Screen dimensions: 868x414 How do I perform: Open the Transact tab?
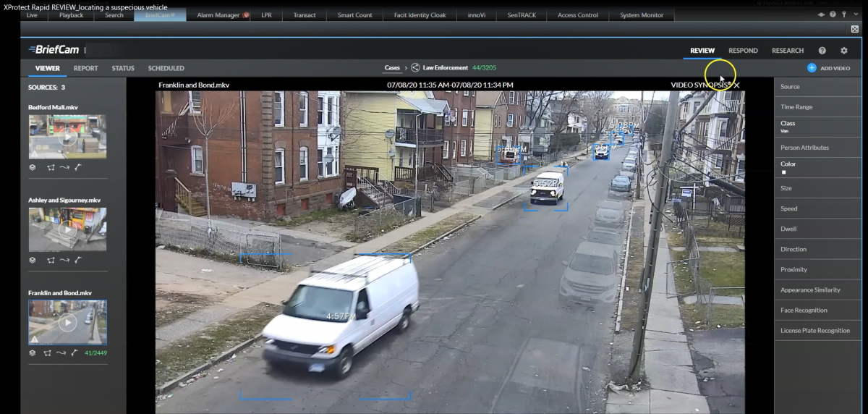[x=305, y=15]
